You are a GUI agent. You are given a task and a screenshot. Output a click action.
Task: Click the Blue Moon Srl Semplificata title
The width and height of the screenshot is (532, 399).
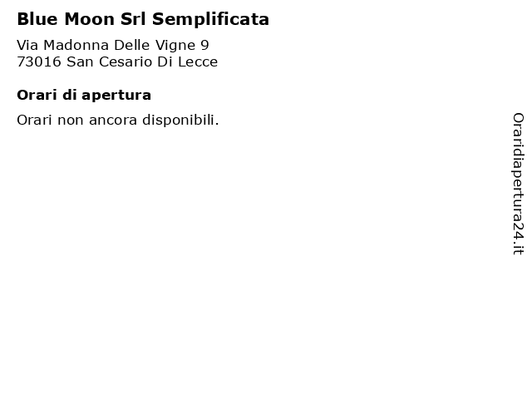click(143, 19)
